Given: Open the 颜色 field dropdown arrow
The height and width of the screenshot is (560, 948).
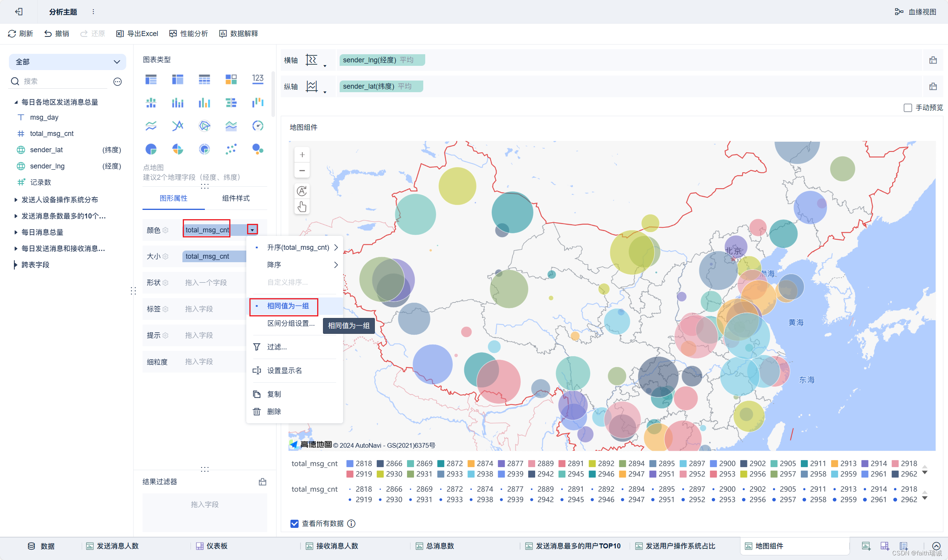Looking at the screenshot, I should pos(252,229).
